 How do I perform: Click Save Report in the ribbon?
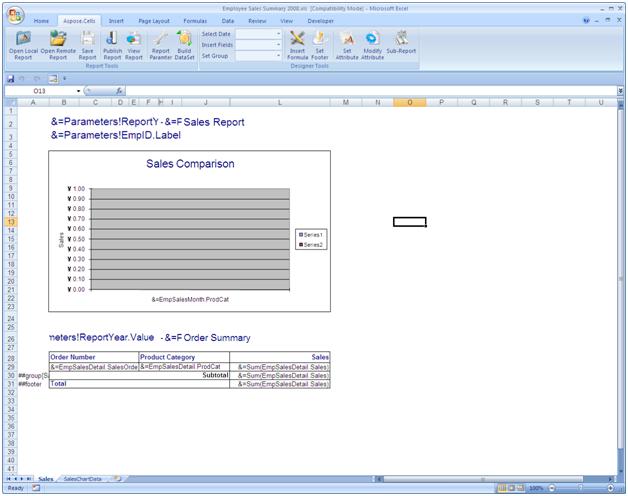[88, 39]
